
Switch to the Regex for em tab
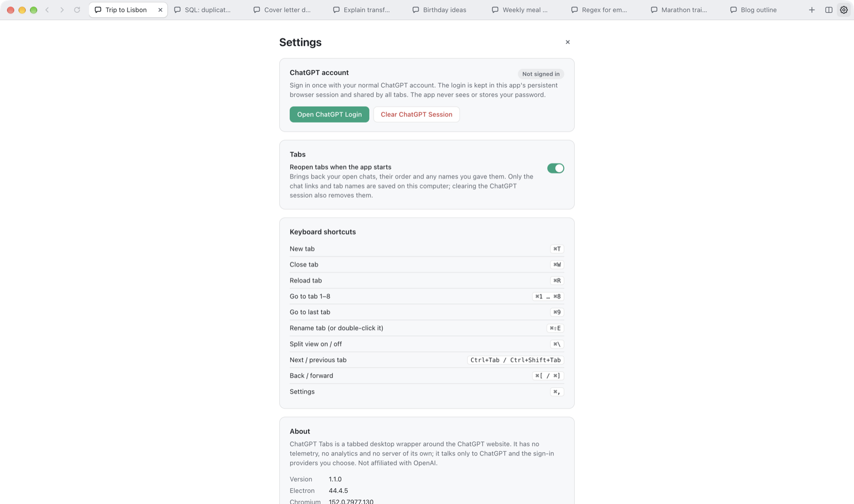click(x=605, y=10)
